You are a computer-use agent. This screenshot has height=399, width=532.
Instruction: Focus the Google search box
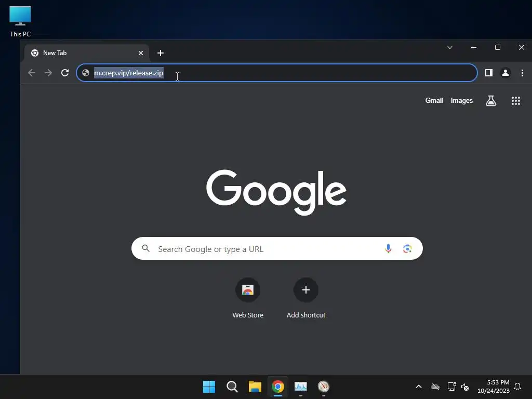(277, 248)
